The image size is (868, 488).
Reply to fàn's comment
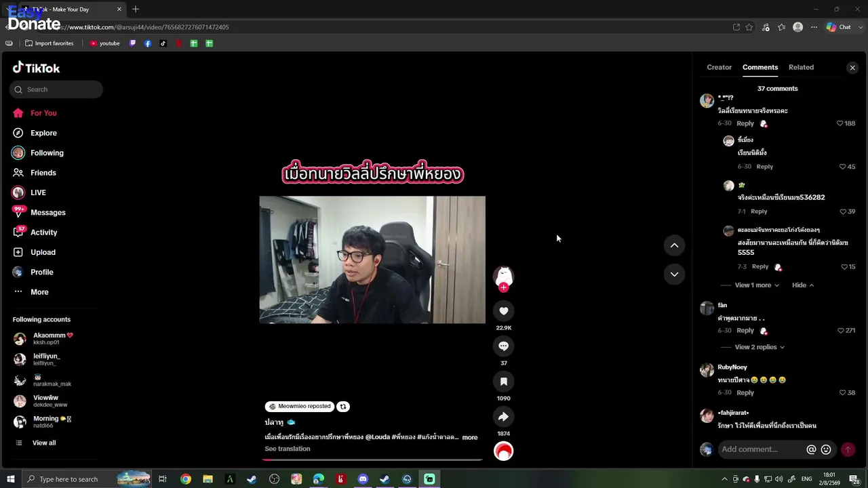point(745,331)
